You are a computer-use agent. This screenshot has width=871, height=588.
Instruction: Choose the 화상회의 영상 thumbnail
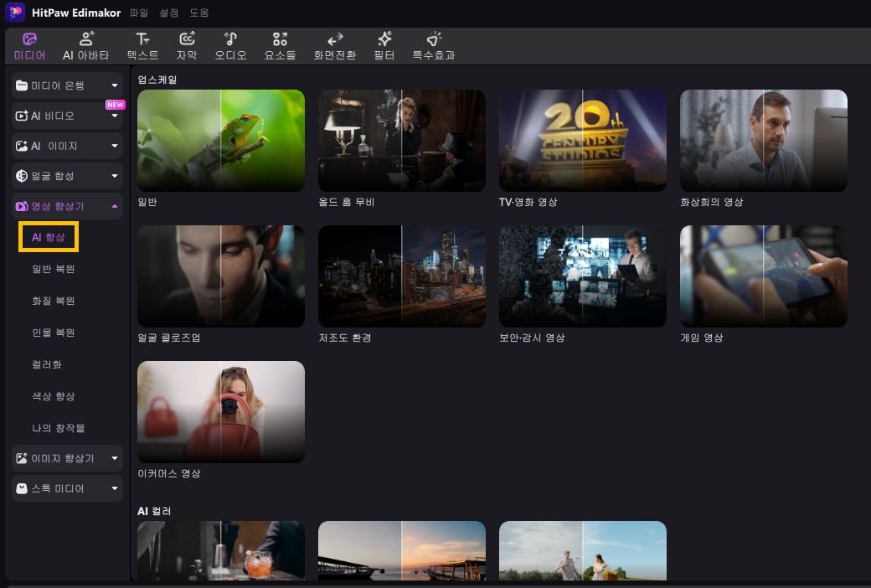click(764, 141)
